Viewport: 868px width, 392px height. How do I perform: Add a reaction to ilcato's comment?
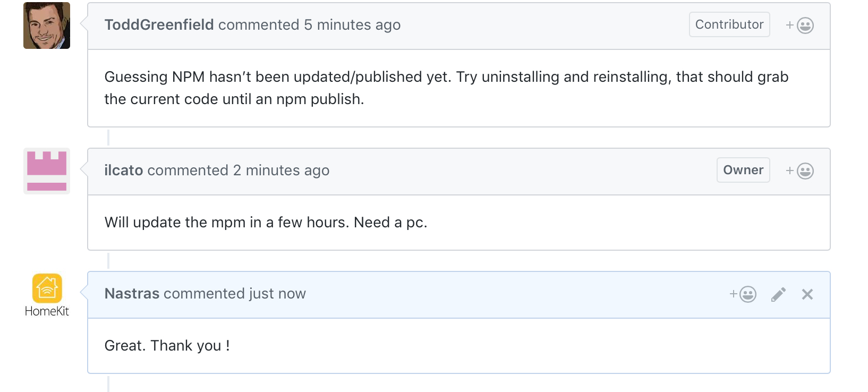pos(799,171)
